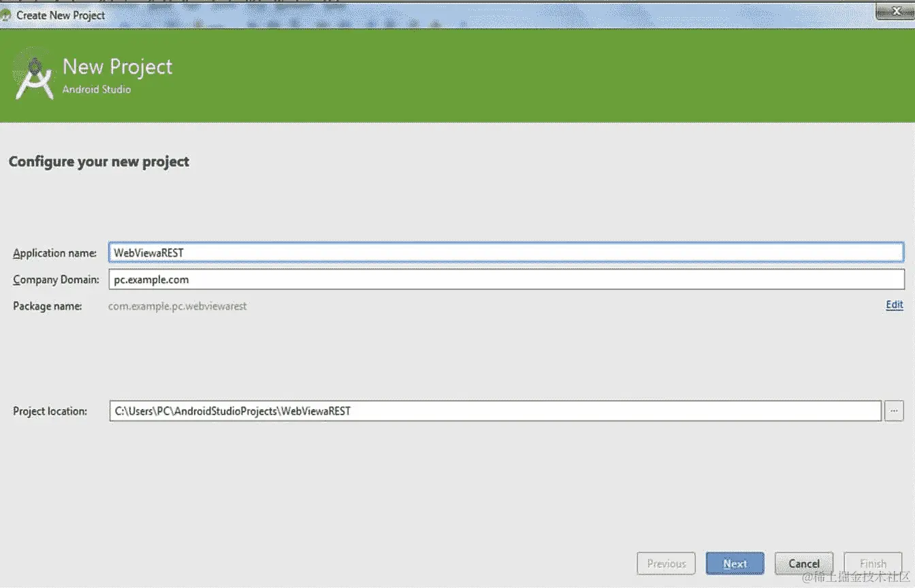This screenshot has width=915, height=588.
Task: Click the Next button to proceed
Action: point(735,563)
